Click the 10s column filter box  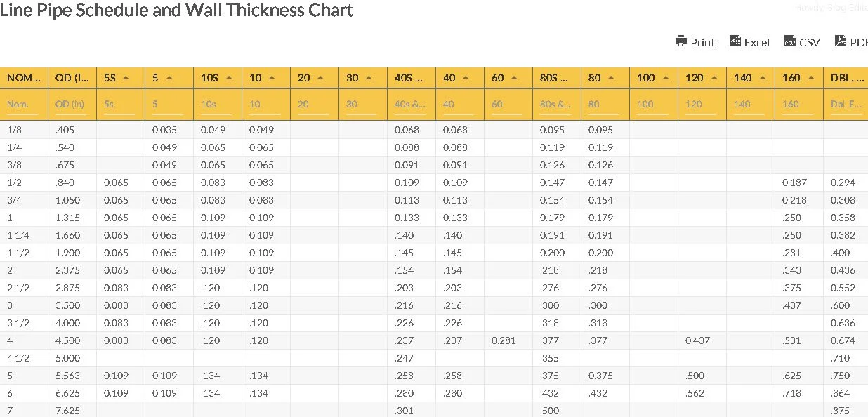(218, 105)
